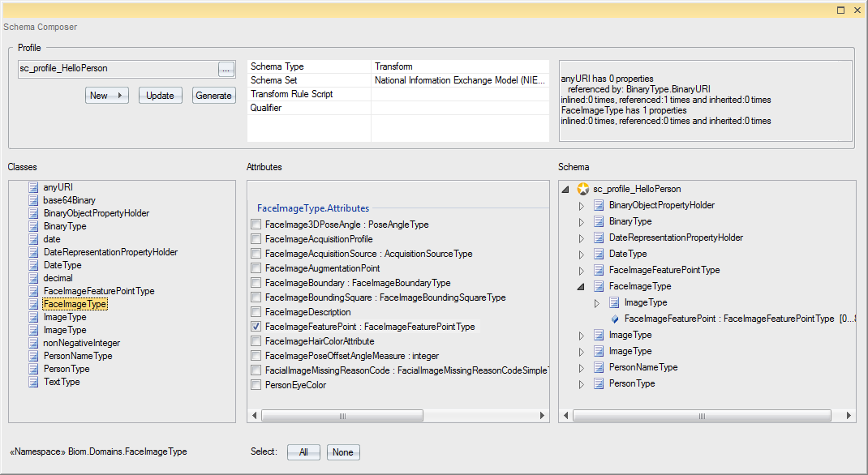Image resolution: width=868 pixels, height=475 pixels.
Task: Open the profile browse ellipsis button
Action: [226, 69]
